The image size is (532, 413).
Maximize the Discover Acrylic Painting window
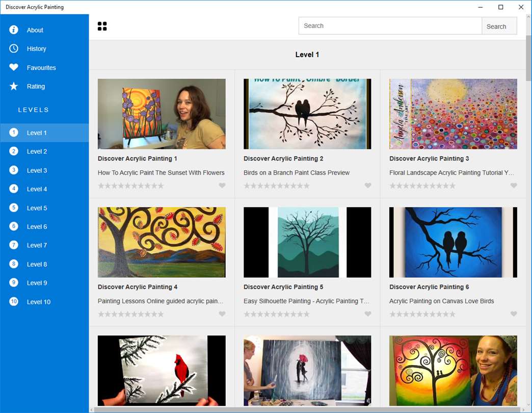[500, 7]
